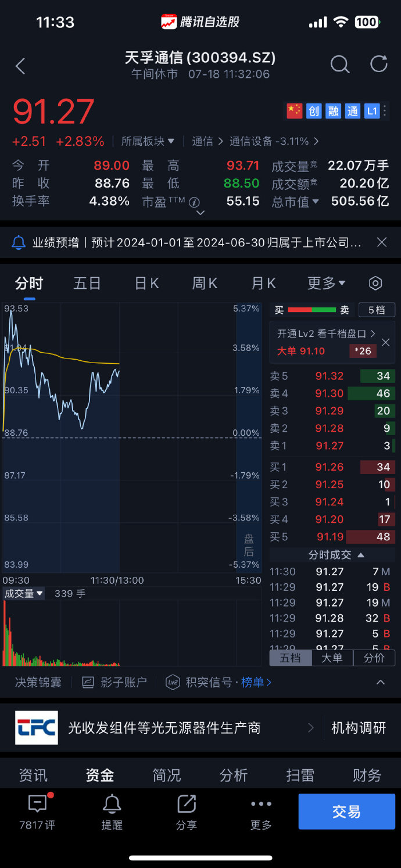Tap the back arrow to exit stock page
The height and width of the screenshot is (868, 401).
[x=20, y=66]
